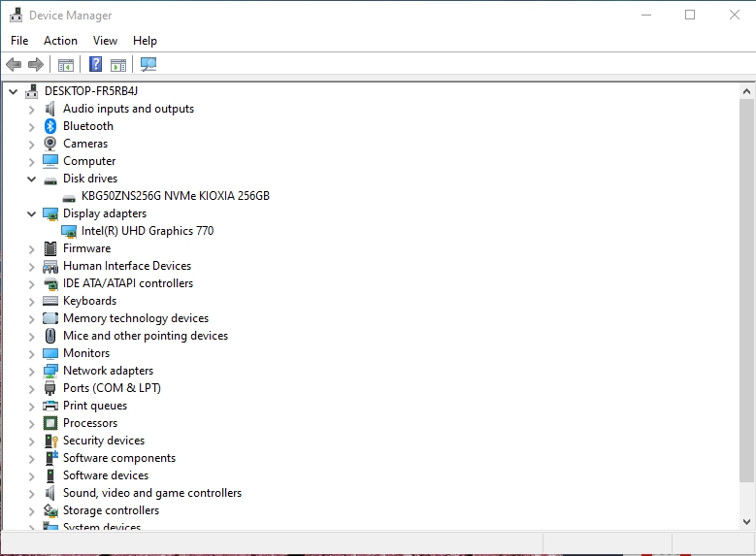The image size is (756, 556).
Task: Expand the Firmware category
Action: coord(31,249)
